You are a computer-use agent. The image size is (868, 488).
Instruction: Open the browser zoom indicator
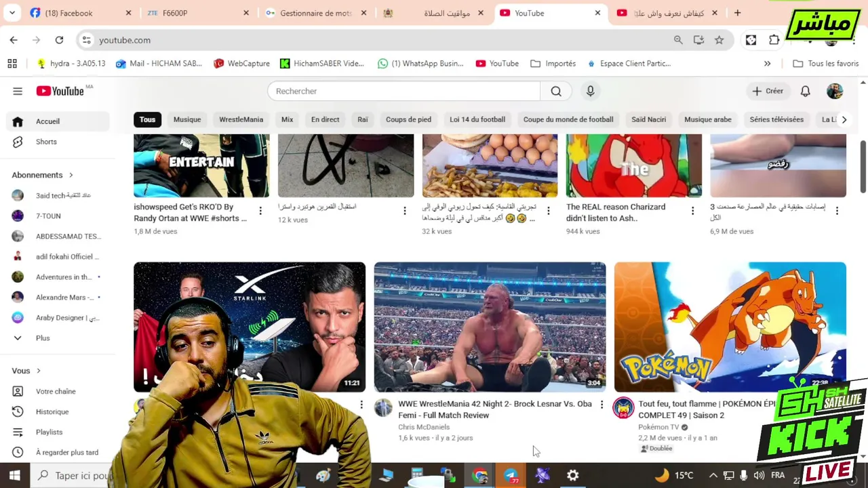pos(678,40)
